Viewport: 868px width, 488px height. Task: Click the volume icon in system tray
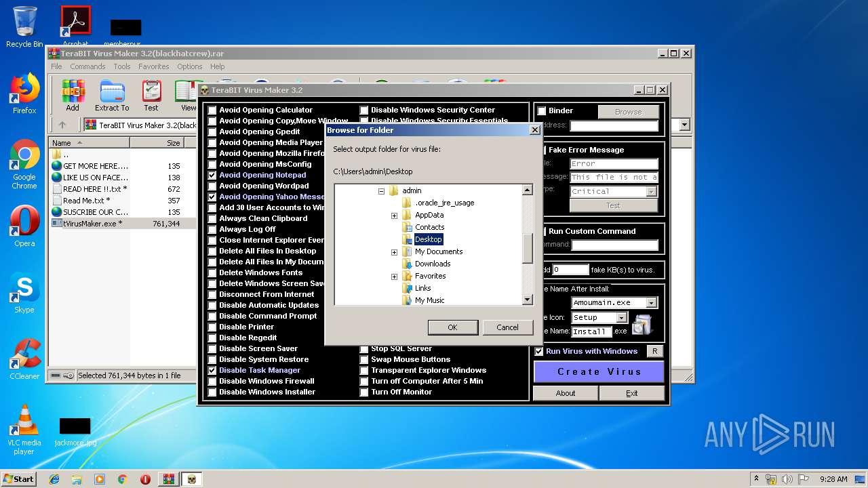pos(787,479)
